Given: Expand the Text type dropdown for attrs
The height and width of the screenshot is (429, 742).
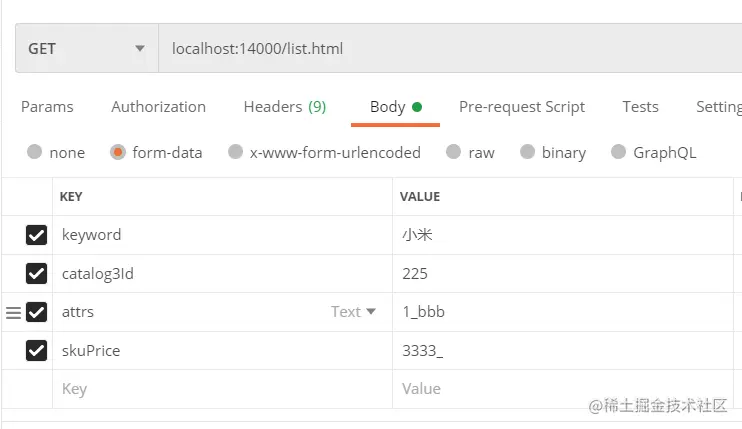Looking at the screenshot, I should pos(353,312).
